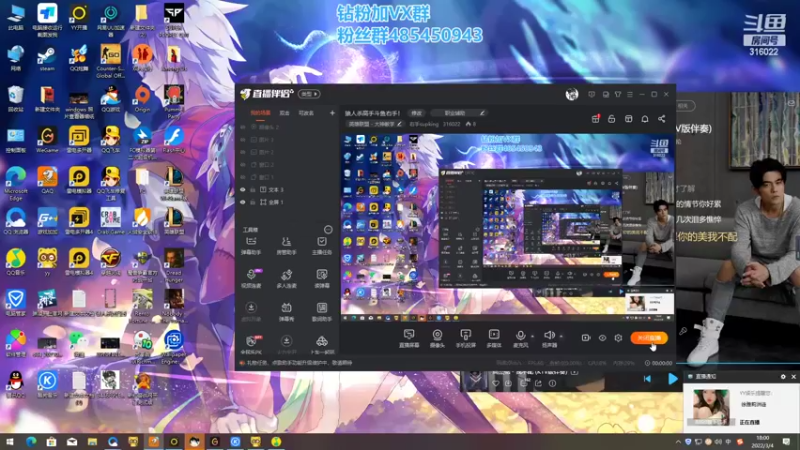Image resolution: width=800 pixels, height=450 pixels.
Task: Switch to the second scene tab
Action: [x=285, y=113]
